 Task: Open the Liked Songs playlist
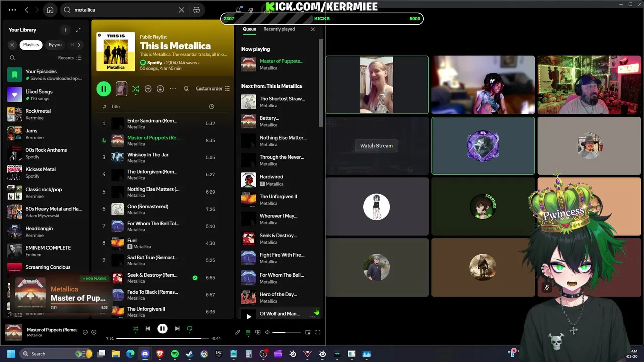47,95
